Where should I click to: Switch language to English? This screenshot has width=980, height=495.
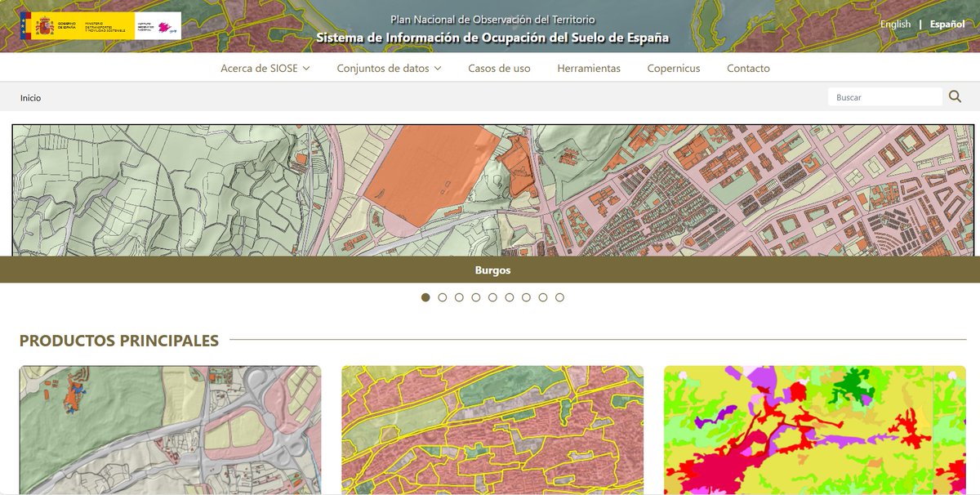tap(895, 25)
